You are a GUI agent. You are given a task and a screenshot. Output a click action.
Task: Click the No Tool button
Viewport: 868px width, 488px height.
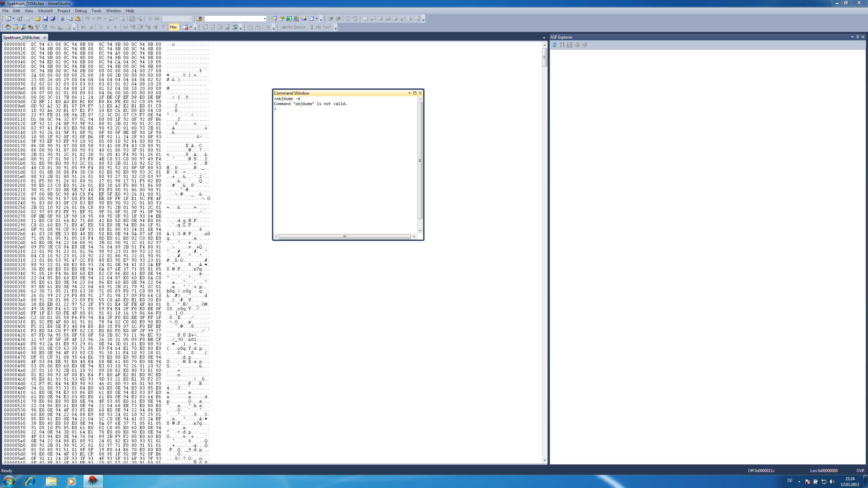[320, 27]
